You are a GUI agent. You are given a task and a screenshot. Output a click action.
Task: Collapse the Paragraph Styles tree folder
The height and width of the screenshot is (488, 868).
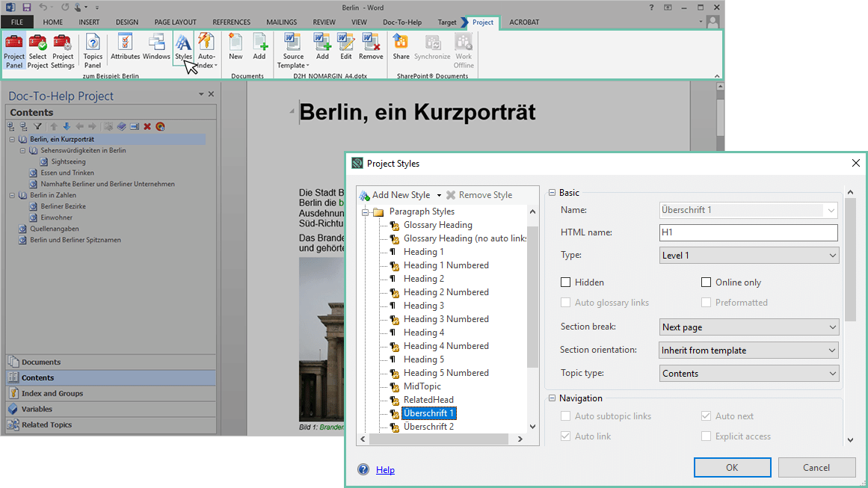366,212
